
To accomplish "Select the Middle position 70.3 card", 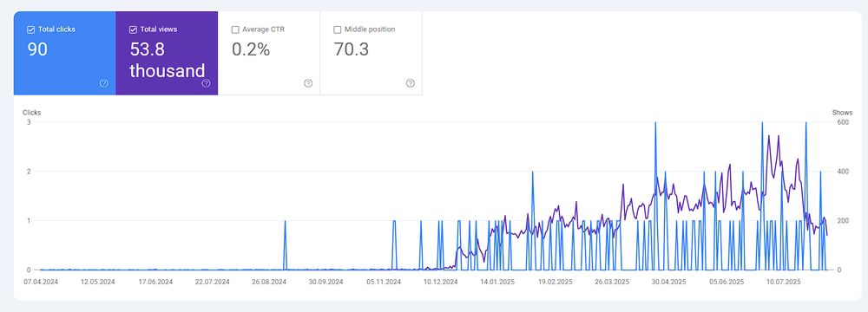I will (x=371, y=53).
